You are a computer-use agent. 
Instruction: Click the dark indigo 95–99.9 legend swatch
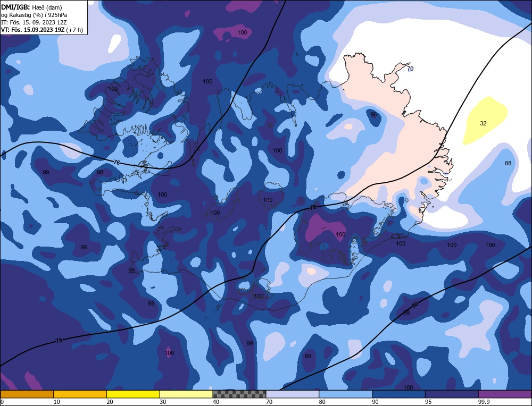tap(452, 394)
